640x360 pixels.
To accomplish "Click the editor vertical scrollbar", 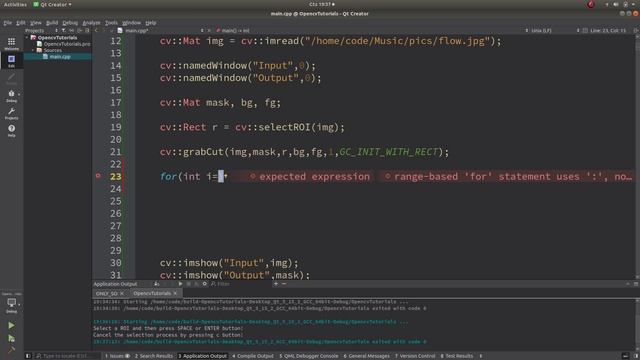I will click(x=637, y=157).
